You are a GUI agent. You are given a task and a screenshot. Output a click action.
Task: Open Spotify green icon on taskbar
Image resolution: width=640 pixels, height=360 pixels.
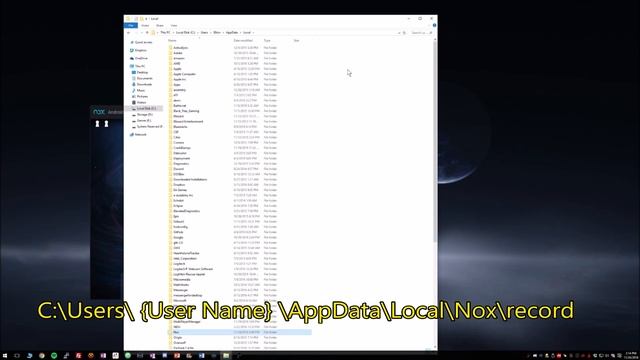pyautogui.click(x=54, y=356)
